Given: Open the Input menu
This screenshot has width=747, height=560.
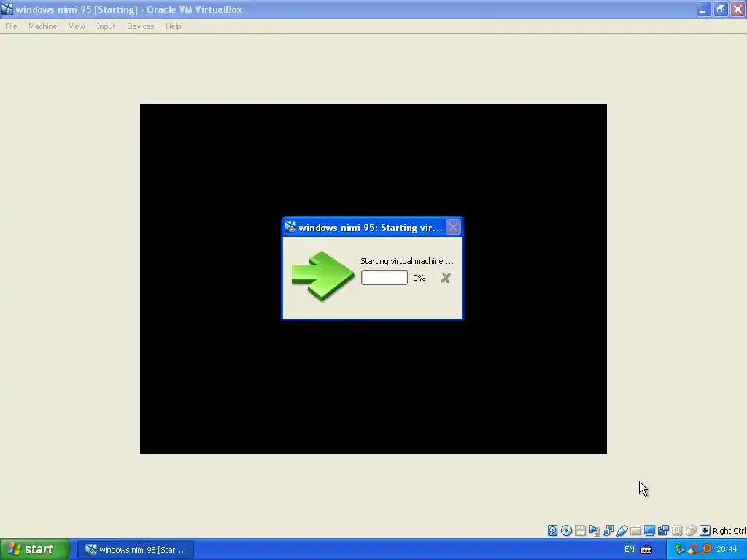Looking at the screenshot, I should pyautogui.click(x=106, y=26).
